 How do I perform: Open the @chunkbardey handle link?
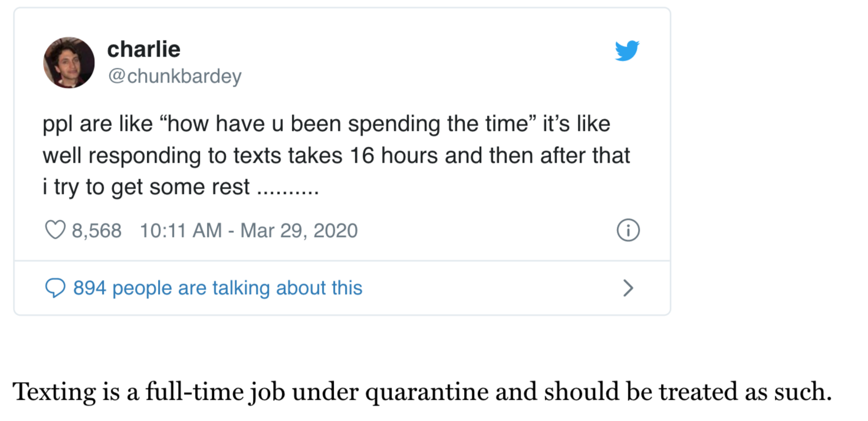pos(174,77)
